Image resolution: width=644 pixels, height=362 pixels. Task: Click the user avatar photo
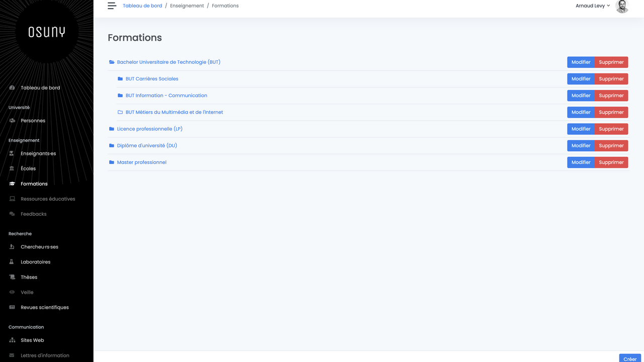[x=622, y=6]
